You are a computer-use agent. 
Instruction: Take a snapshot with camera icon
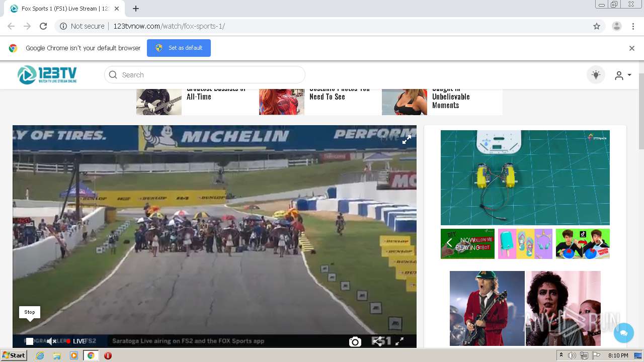[355, 342]
